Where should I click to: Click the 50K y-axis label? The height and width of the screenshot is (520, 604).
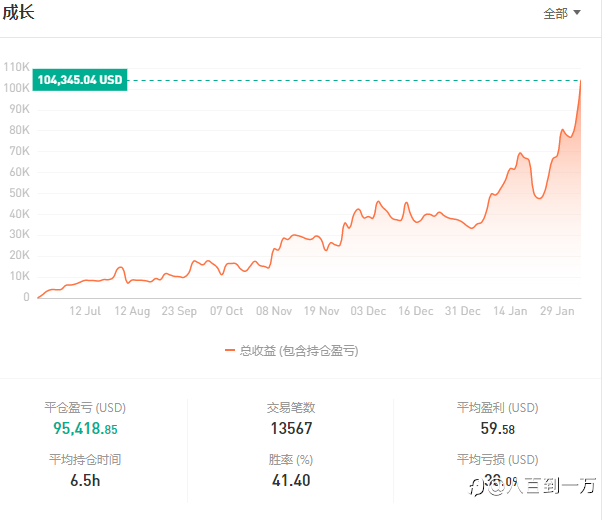19,193
